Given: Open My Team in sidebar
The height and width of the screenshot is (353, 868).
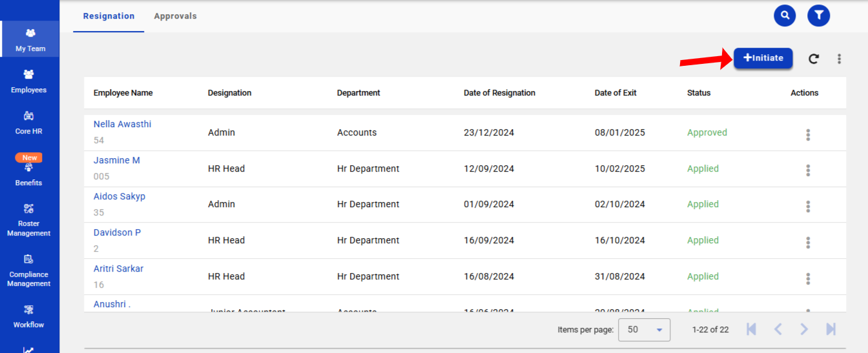Looking at the screenshot, I should tap(30, 40).
